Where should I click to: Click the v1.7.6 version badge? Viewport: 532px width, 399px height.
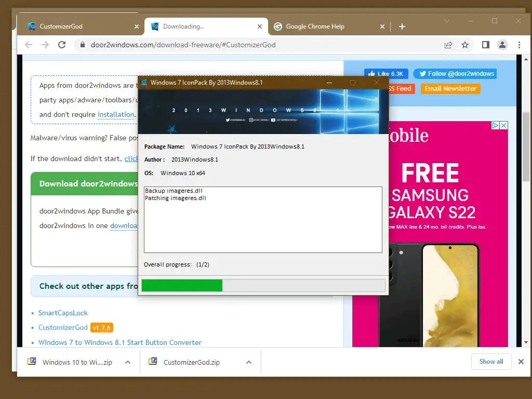[101, 327]
